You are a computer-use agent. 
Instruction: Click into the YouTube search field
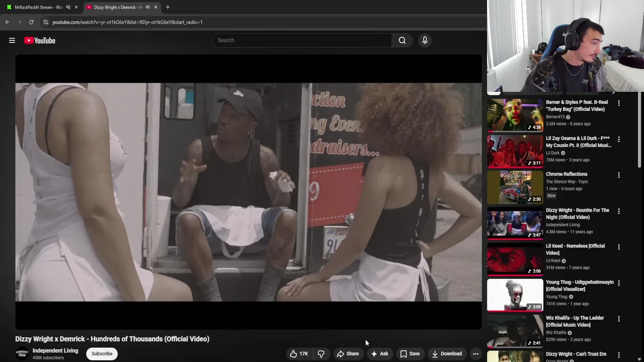coord(302,40)
